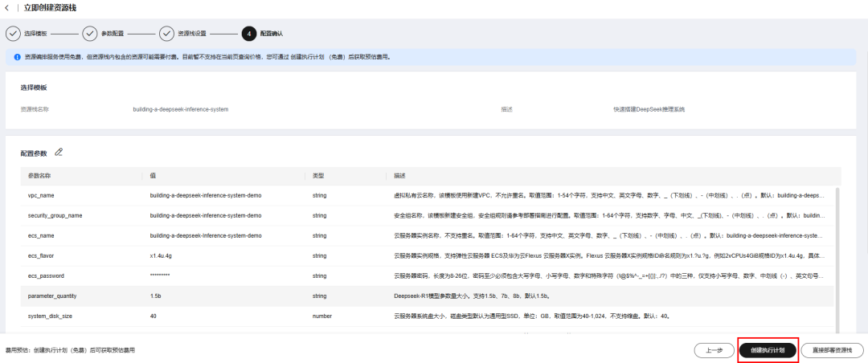Screen dimensions: 868x363
Task: Click the 描述 column header in parameters table
Action: 399,175
